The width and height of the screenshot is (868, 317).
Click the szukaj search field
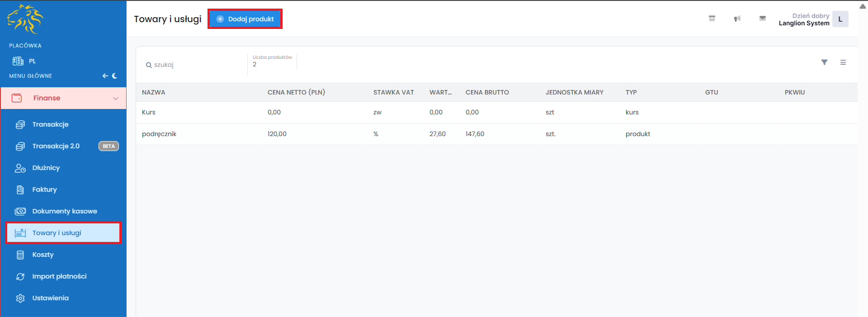(x=194, y=65)
